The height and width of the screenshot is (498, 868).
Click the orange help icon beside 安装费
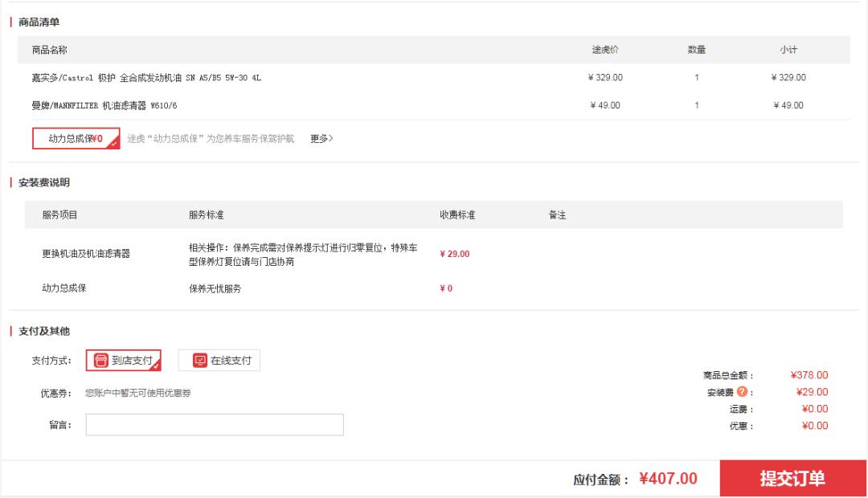[x=742, y=392]
